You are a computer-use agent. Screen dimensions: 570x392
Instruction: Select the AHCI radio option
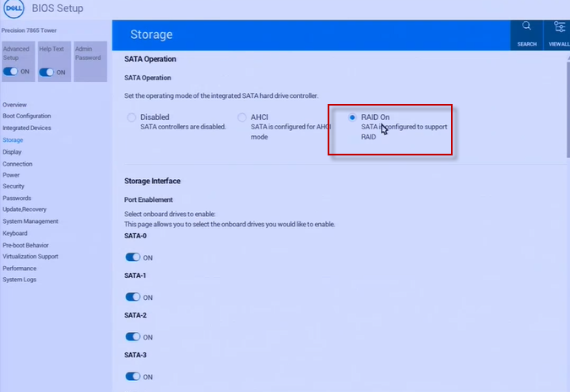[x=242, y=117]
